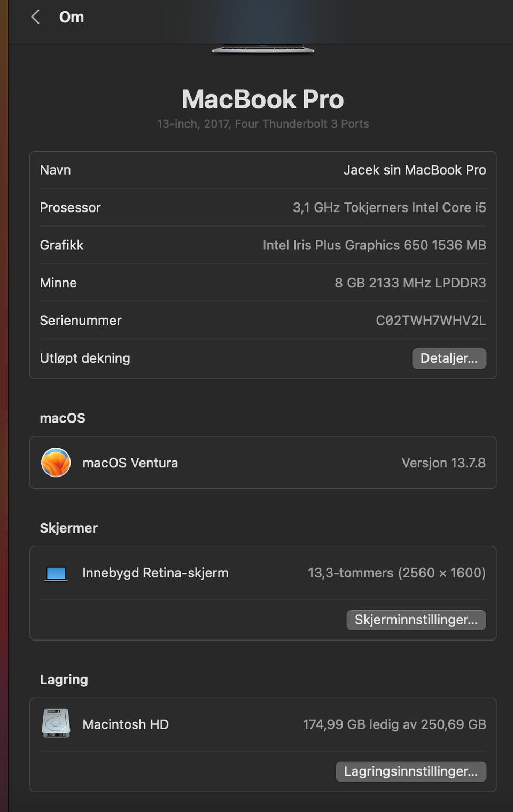
Task: Open the Skjerminnstillinger display settings
Action: [416, 620]
